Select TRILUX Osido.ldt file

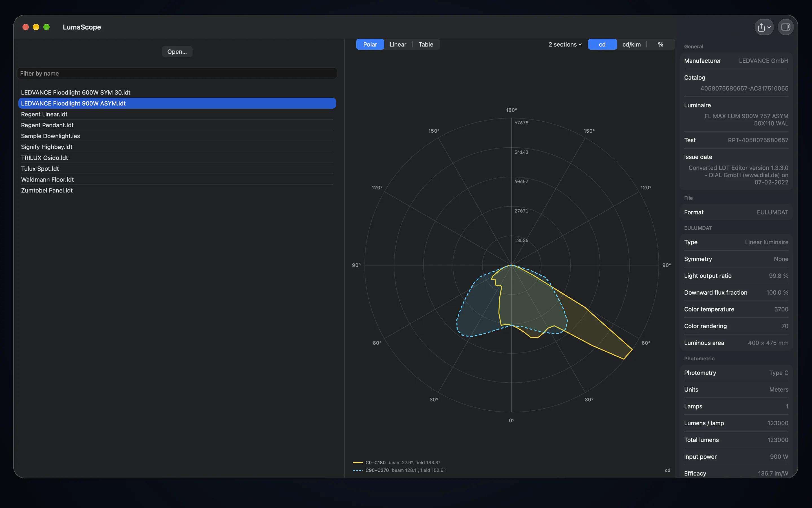[177, 157]
